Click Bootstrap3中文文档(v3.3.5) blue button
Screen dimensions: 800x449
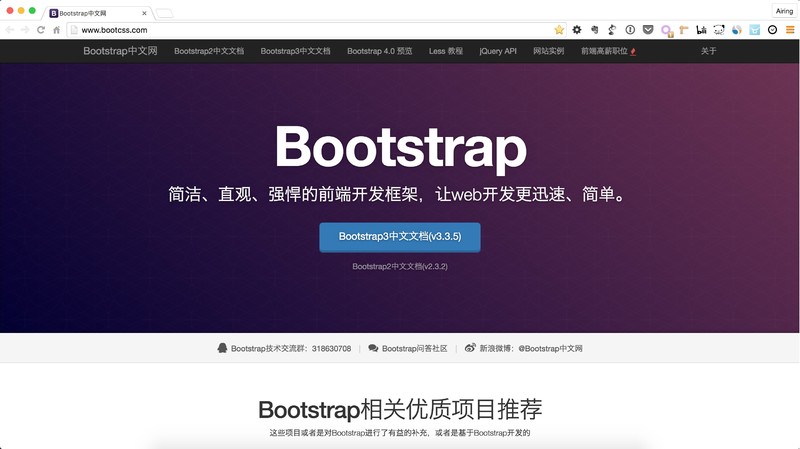[399, 237]
